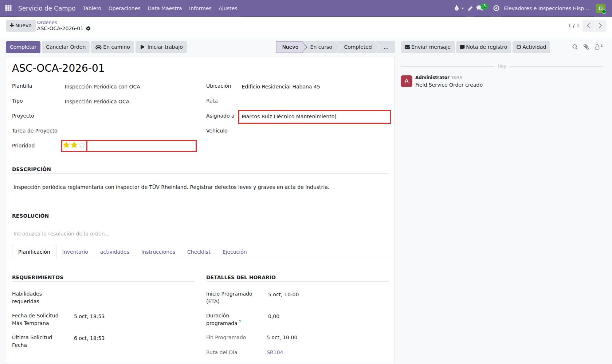
Task: Click the gear icon beside ASC-OCA-2026-01 breadcrumb
Action: (x=88, y=28)
